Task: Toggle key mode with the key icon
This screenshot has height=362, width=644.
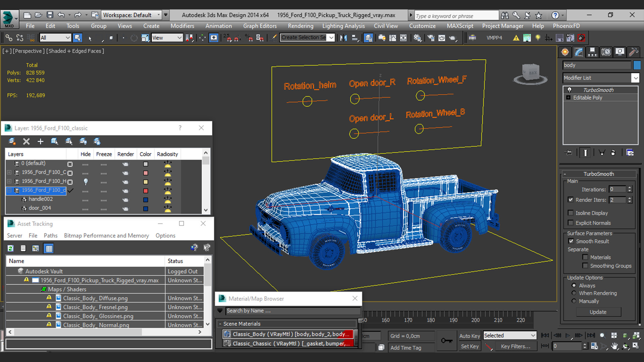Action: tap(446, 341)
